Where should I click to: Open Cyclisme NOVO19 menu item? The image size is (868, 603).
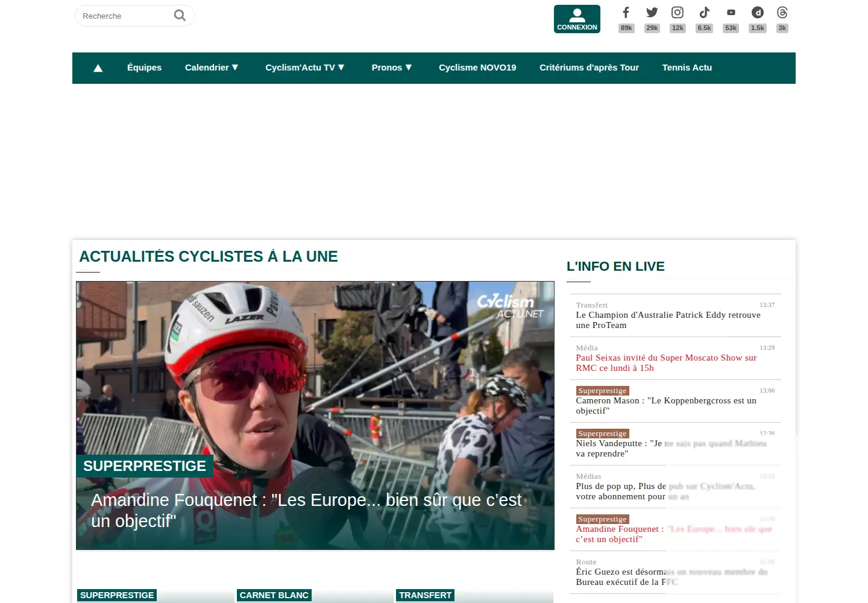click(477, 68)
